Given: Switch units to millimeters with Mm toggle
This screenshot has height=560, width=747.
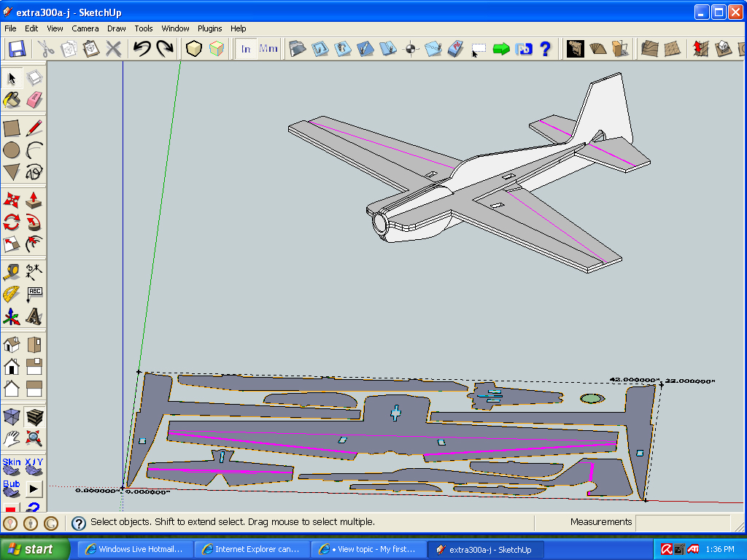Looking at the screenshot, I should pyautogui.click(x=268, y=49).
